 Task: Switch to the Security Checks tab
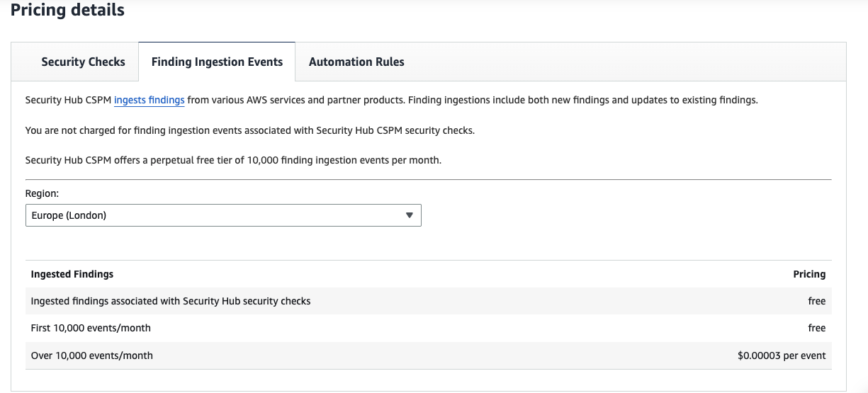click(83, 62)
